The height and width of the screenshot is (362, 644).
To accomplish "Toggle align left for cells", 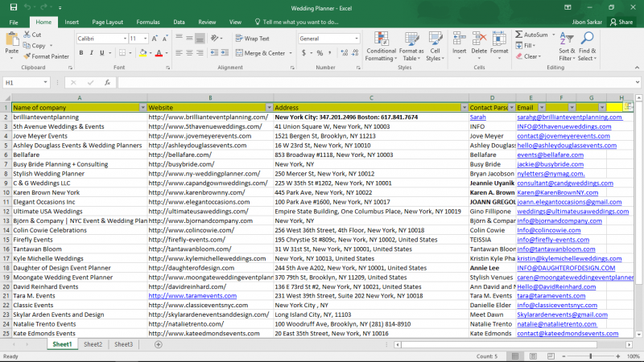I will (179, 53).
